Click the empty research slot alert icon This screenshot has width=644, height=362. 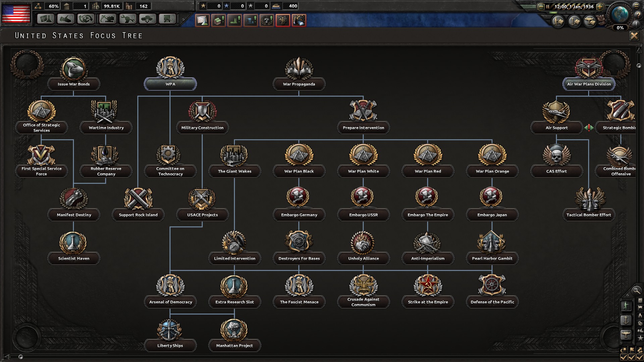203,20
